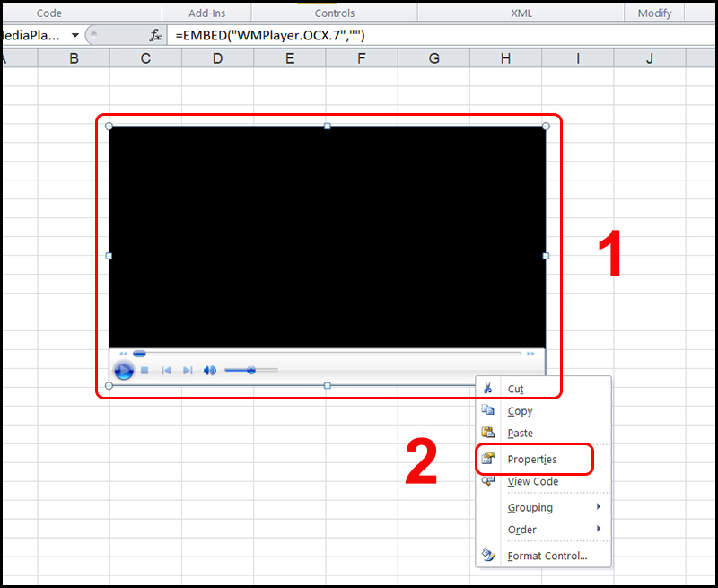Select column E header
This screenshot has height=588, width=718.
(x=290, y=58)
